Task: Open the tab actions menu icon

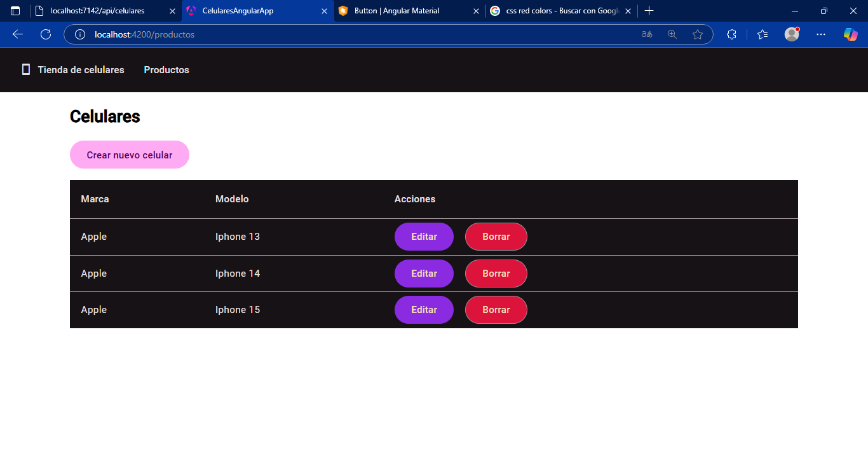Action: pyautogui.click(x=15, y=11)
